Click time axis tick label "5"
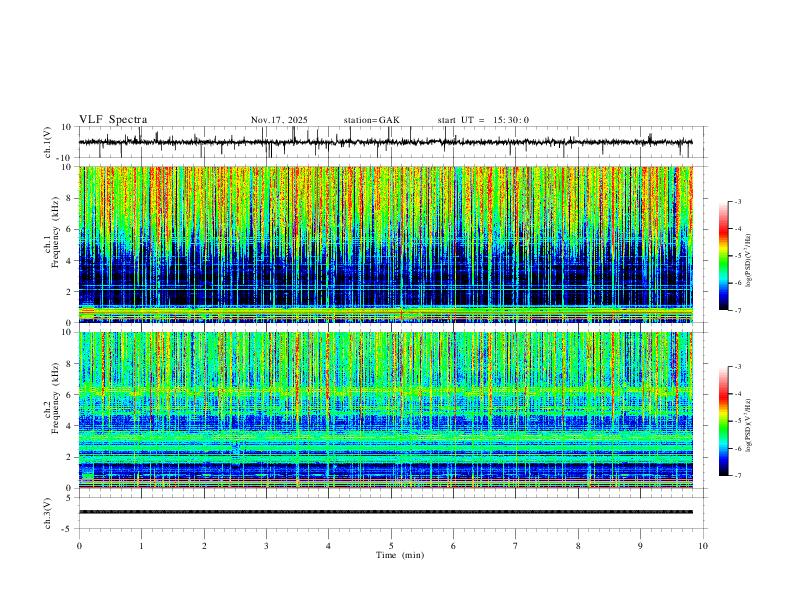792x612 pixels. [391, 546]
